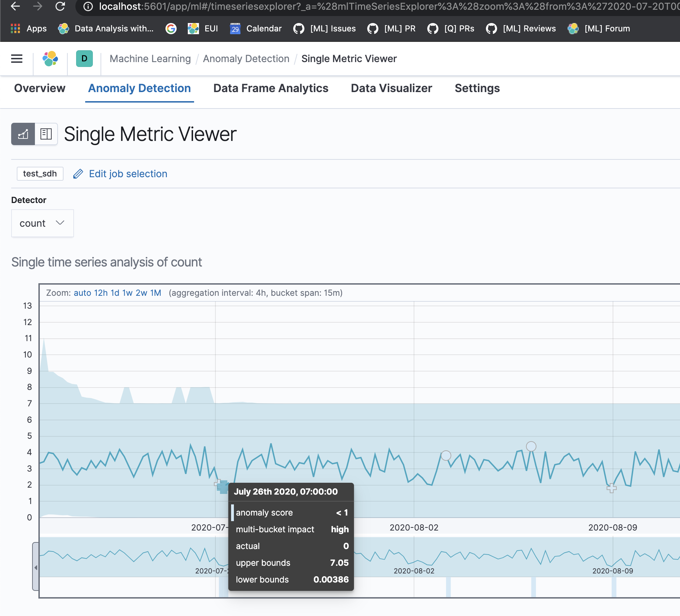Viewport: 680px width, 616px height.
Task: Click the Edit job selection link
Action: coord(127,173)
